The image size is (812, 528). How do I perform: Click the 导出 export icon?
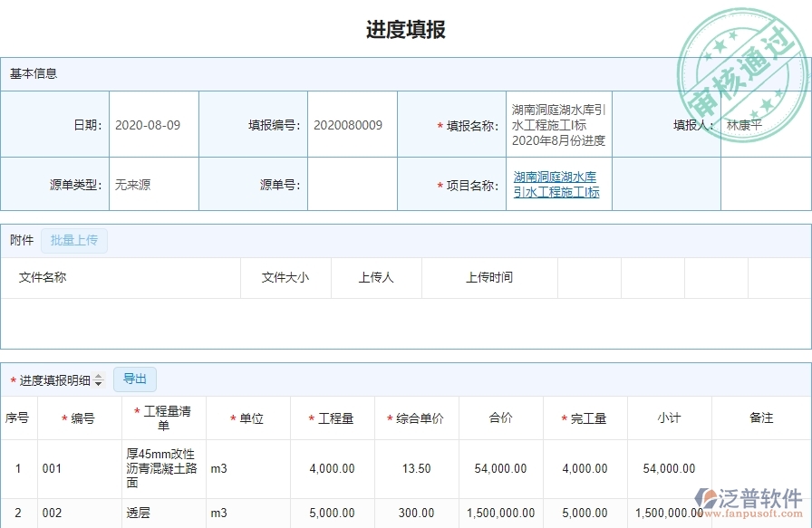click(x=134, y=379)
